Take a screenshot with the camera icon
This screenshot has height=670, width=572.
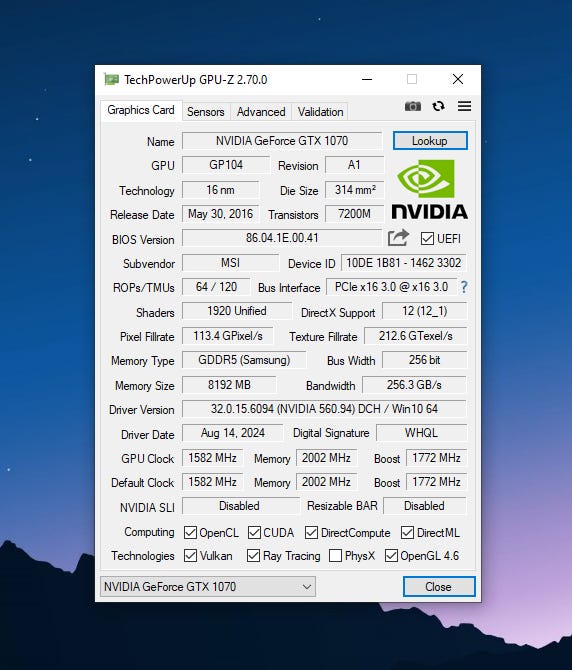413,106
